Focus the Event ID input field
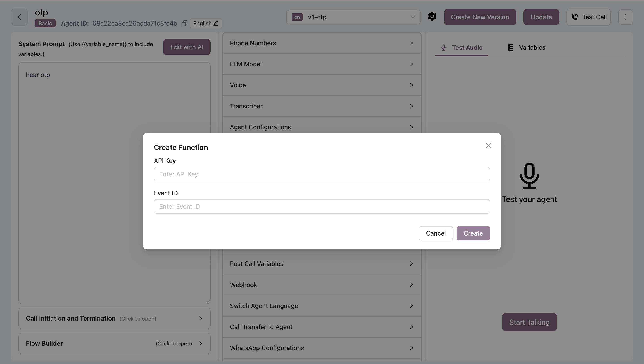 tap(322, 207)
